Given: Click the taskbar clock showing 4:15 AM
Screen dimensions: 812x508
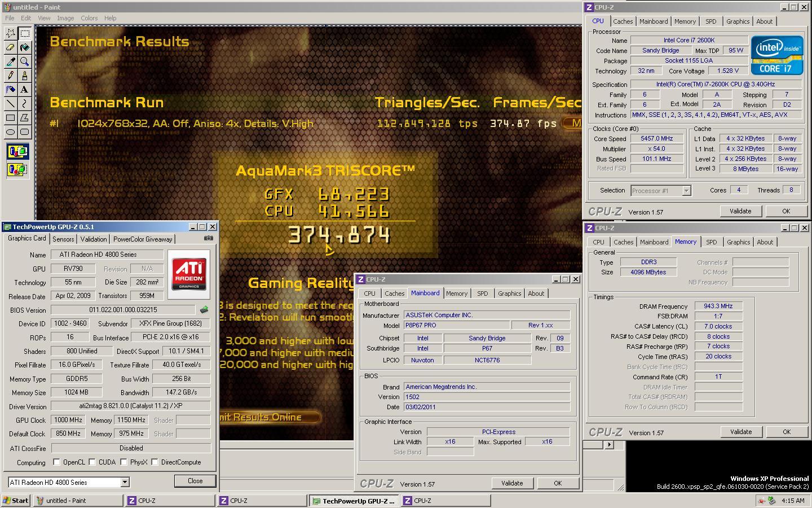Looking at the screenshot, I should pyautogui.click(x=792, y=501).
